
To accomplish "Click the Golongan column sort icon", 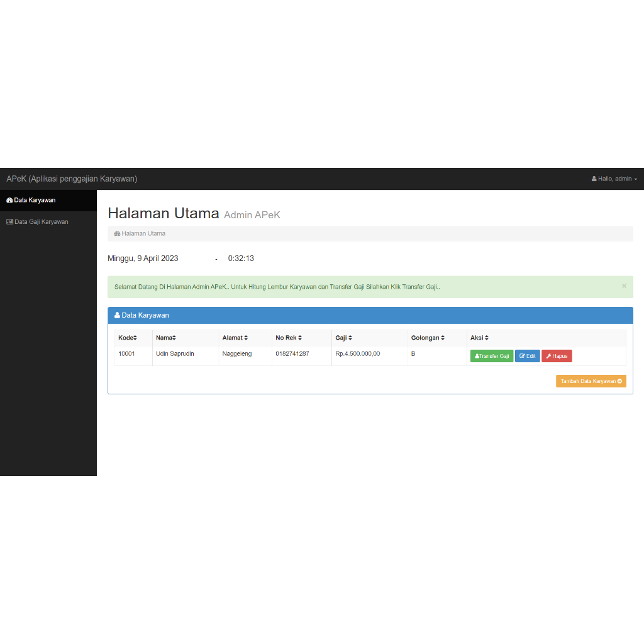I will (x=443, y=338).
